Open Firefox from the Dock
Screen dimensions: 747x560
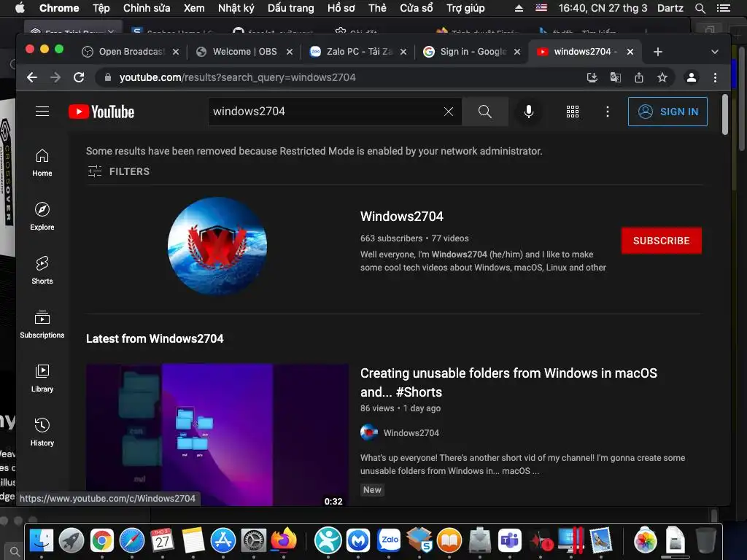(x=284, y=540)
